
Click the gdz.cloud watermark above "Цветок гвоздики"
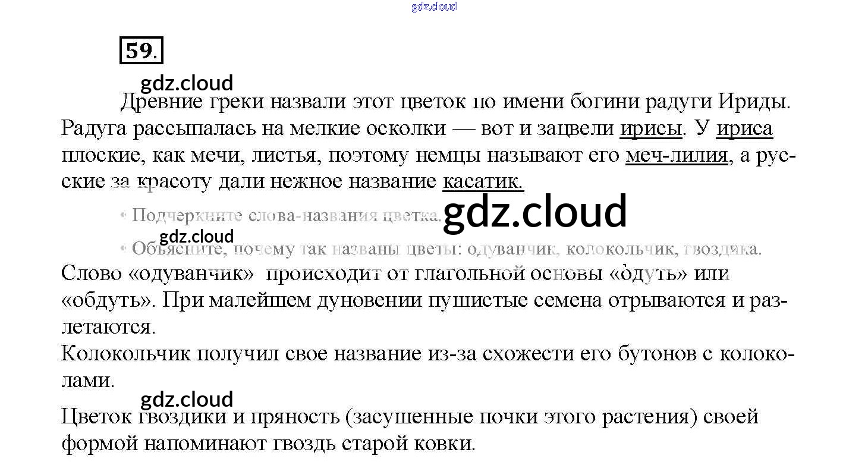pos(187,399)
